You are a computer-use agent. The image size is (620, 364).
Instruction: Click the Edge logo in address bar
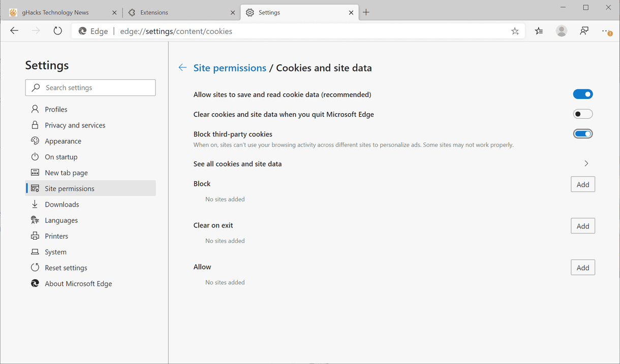pyautogui.click(x=82, y=31)
